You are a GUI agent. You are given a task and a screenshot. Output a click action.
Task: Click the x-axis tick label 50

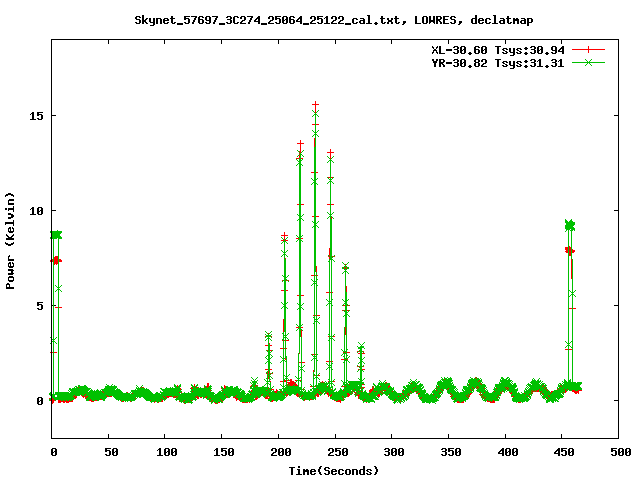111,452
